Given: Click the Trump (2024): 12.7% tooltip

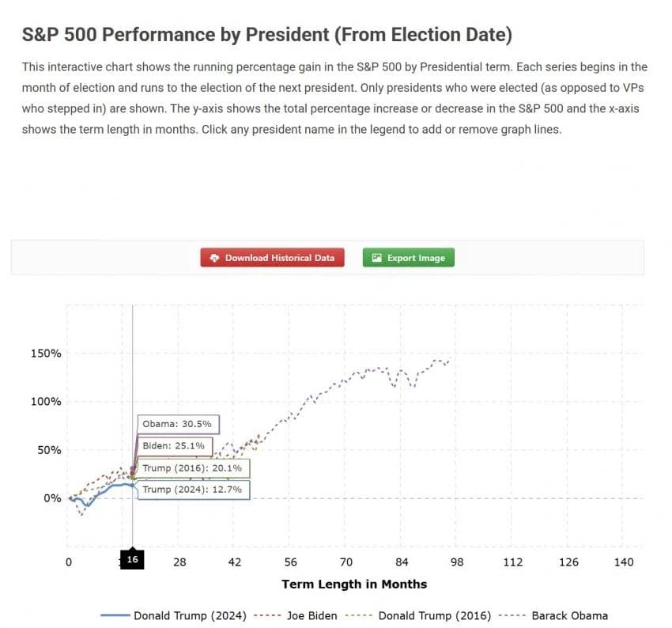Looking at the screenshot, I should [x=194, y=490].
